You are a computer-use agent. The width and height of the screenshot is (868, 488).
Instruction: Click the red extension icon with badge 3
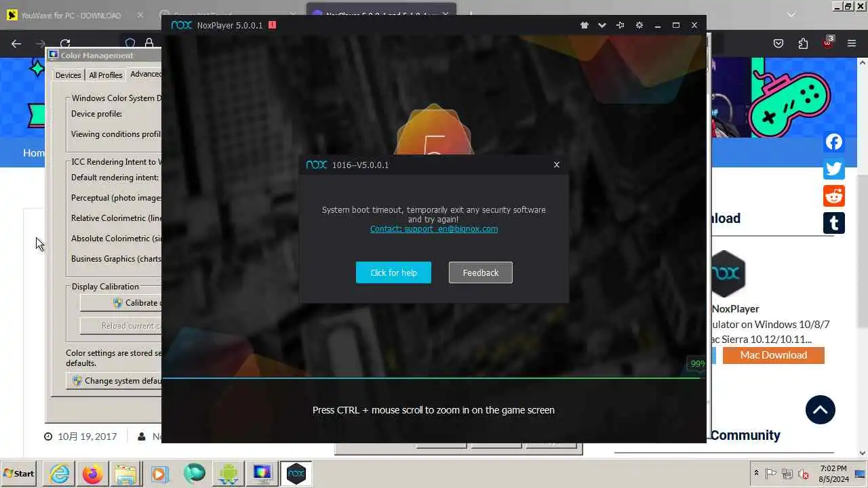coord(828,42)
